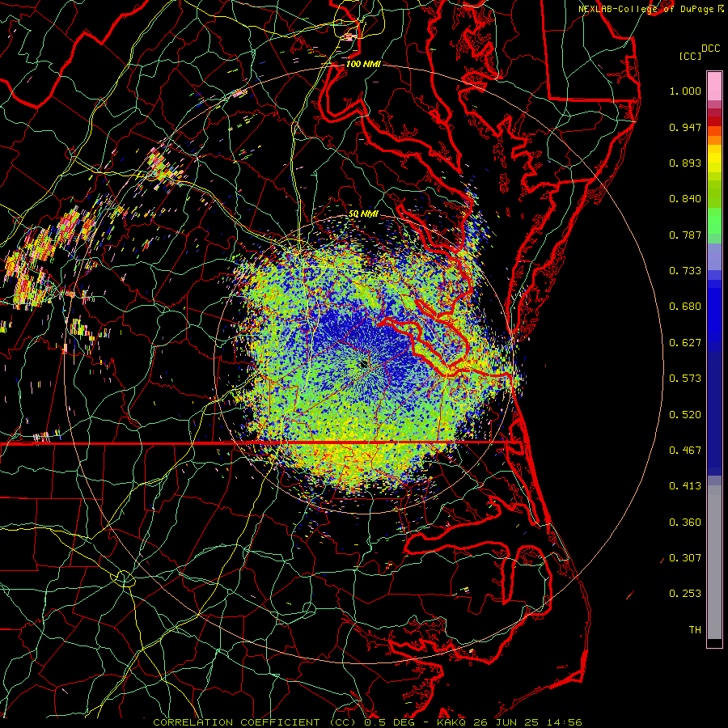Select the 0.893 legend value
Viewport: 728px width, 728px height.
click(x=685, y=163)
